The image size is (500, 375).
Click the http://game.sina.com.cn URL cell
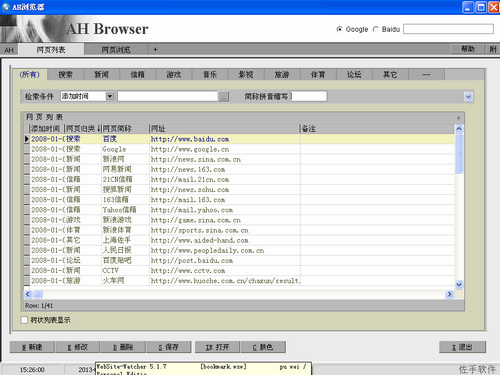(225, 220)
